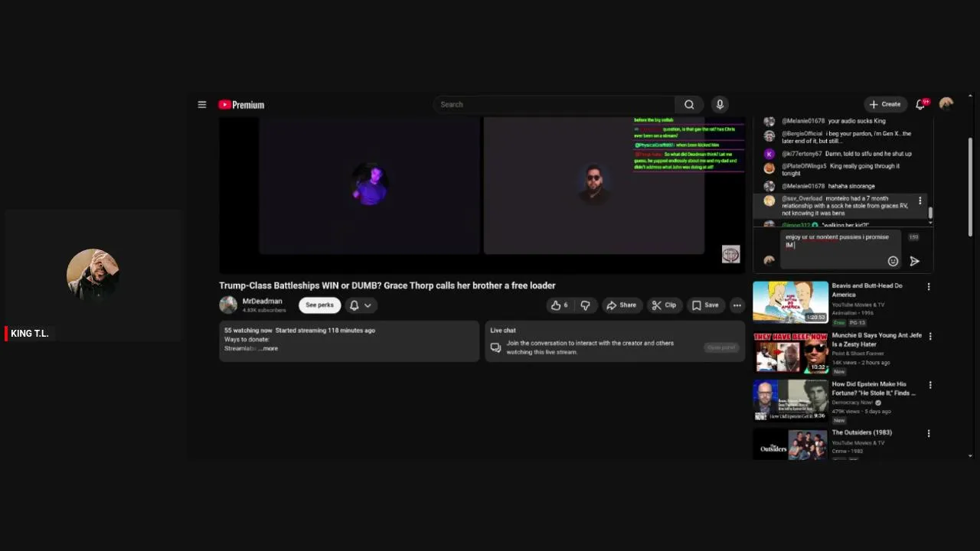Open the account avatar menu
This screenshot has width=980, height=551.
946,104
